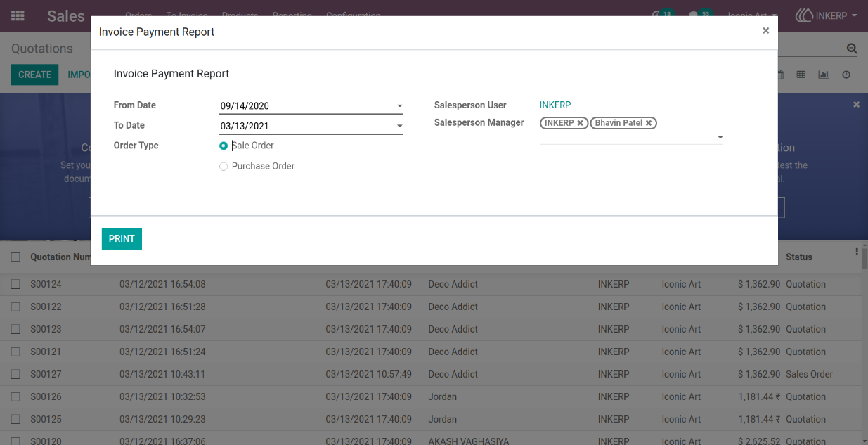Open messages indicator showing 53

click(x=700, y=15)
